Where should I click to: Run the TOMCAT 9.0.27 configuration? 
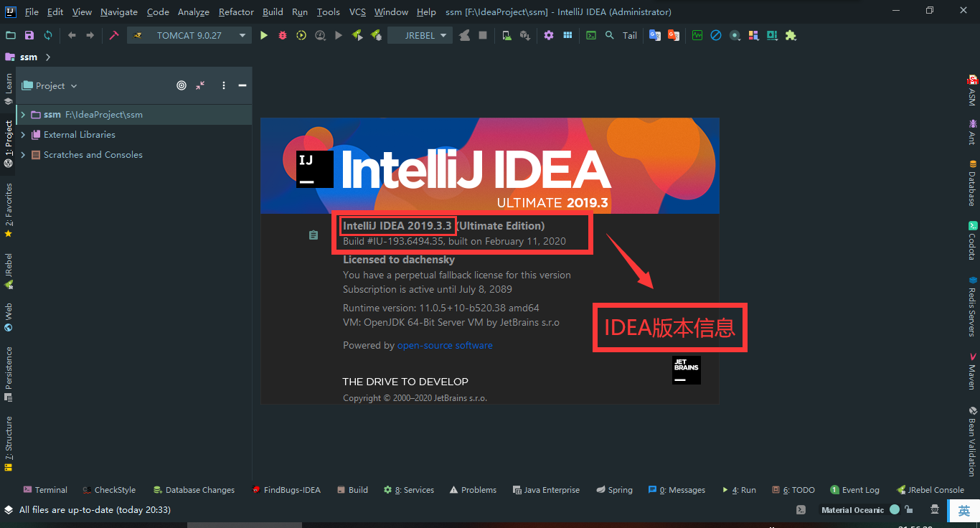(x=263, y=34)
